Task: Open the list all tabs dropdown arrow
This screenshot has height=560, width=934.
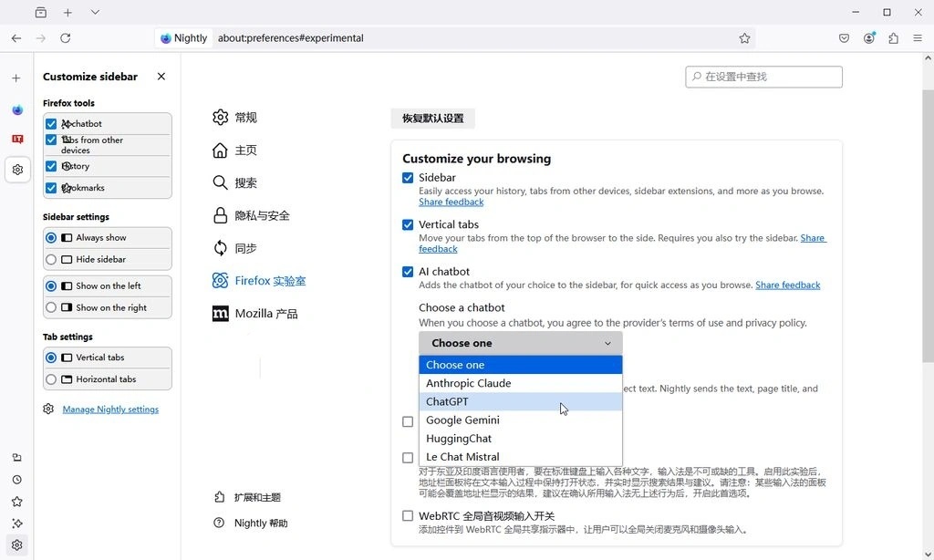Action: coord(95,12)
